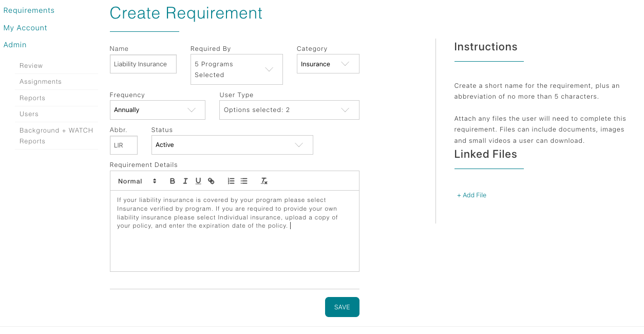Apply italic formatting in the text editor
This screenshot has width=644, height=334.
[185, 180]
